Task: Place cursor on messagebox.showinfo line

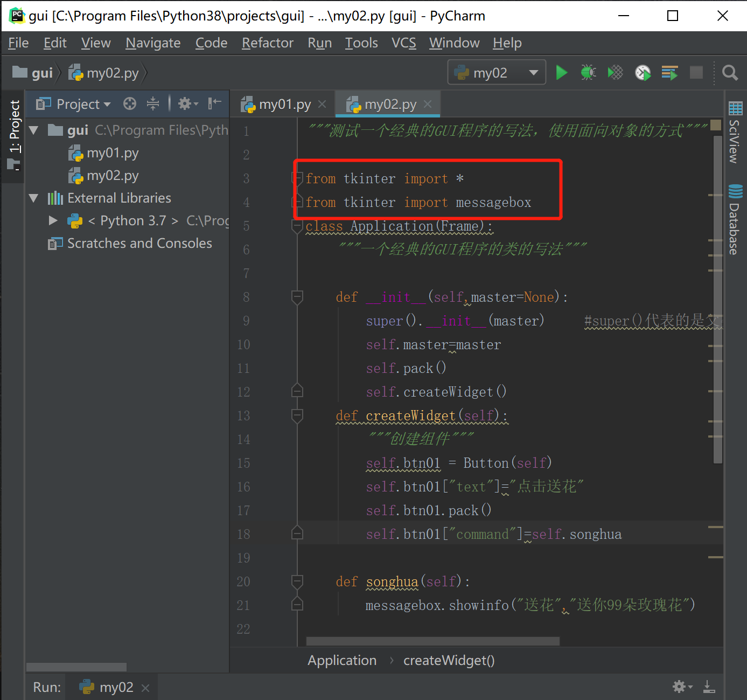Action: (x=530, y=605)
